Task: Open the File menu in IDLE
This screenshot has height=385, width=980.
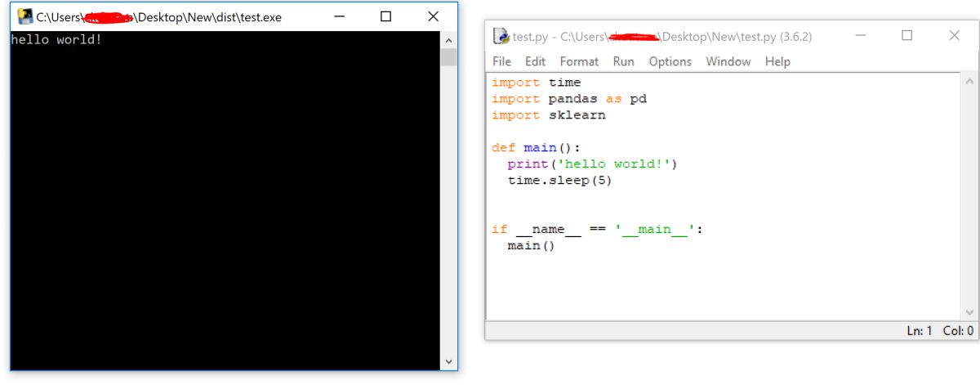Action: click(501, 61)
